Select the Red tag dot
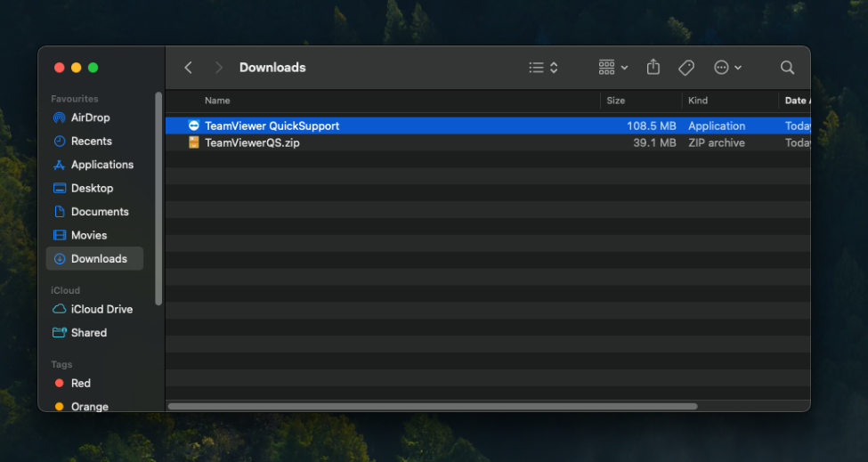 click(60, 383)
